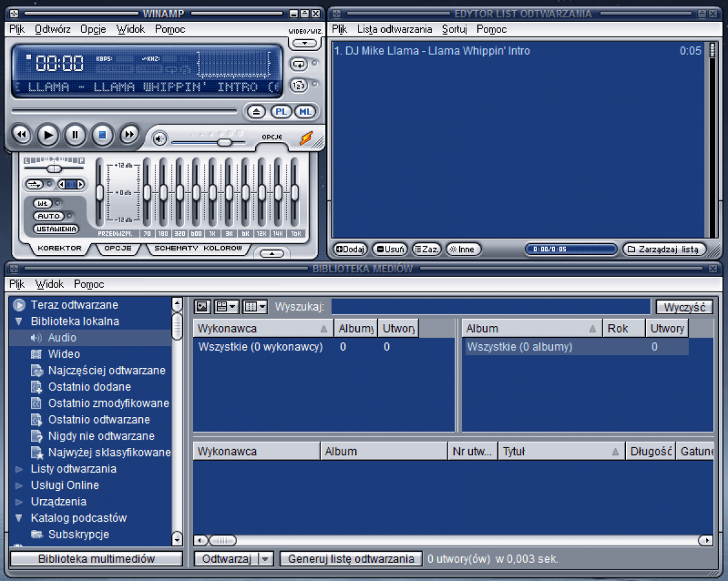Viewport: 728px width, 581px height.
Task: Click the Winamp lightning bolt icon
Action: coord(306,138)
